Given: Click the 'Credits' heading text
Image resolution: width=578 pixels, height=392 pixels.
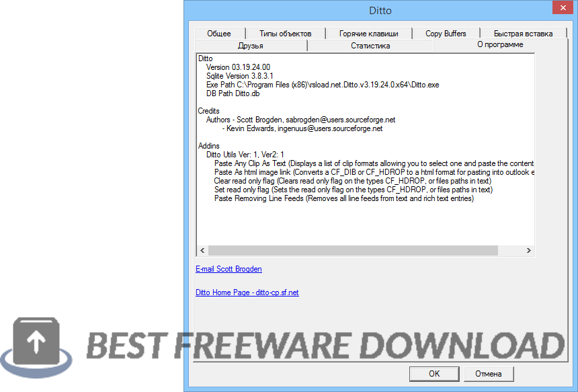Looking at the screenshot, I should tap(208, 111).
